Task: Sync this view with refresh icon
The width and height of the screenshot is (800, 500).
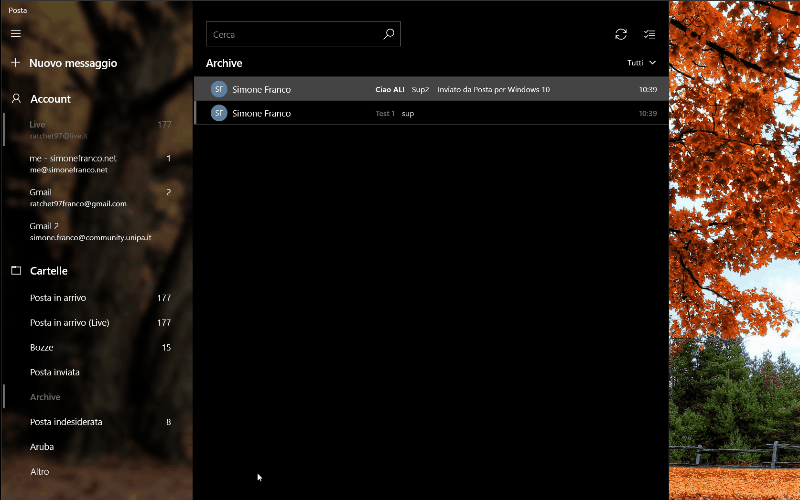Action: [621, 34]
